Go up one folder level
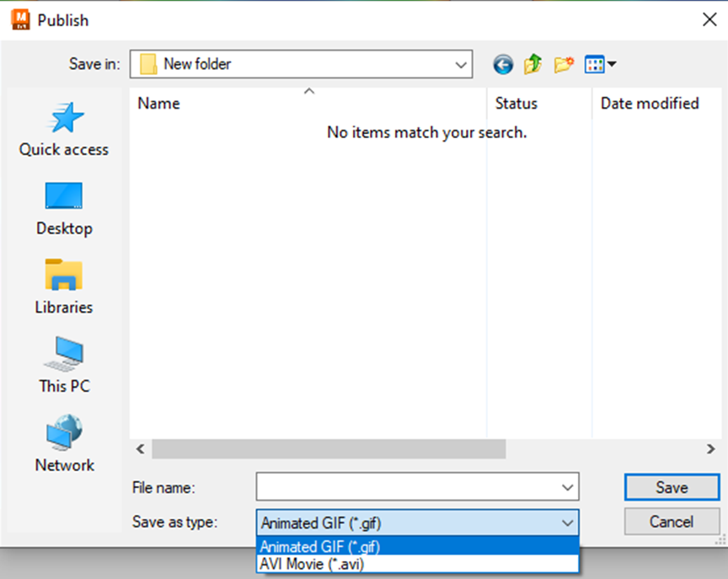The width and height of the screenshot is (728, 579). [533, 64]
